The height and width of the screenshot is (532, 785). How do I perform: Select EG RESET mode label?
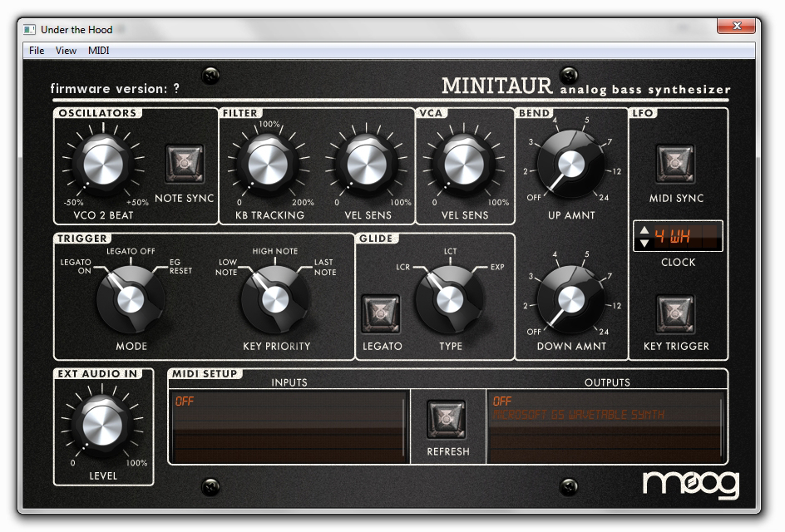pos(180,266)
